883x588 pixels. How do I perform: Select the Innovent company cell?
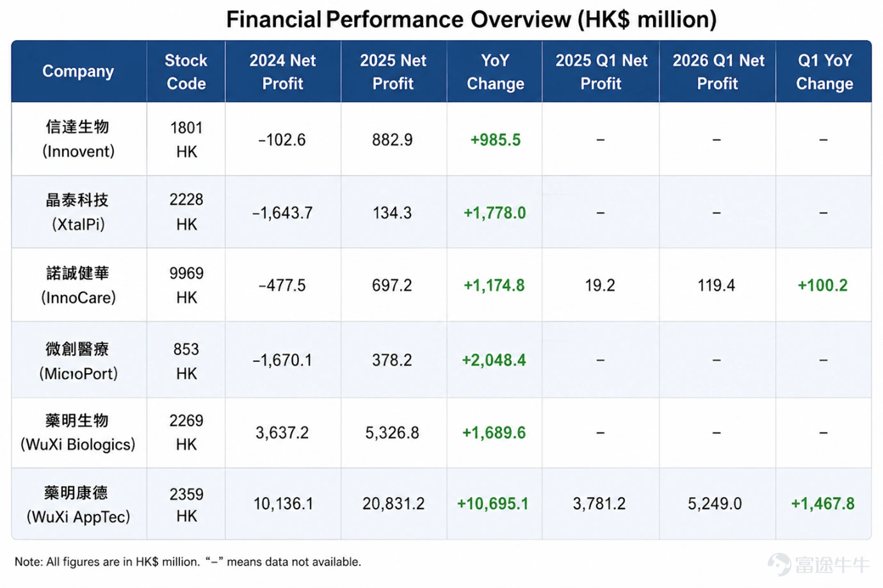[78, 139]
